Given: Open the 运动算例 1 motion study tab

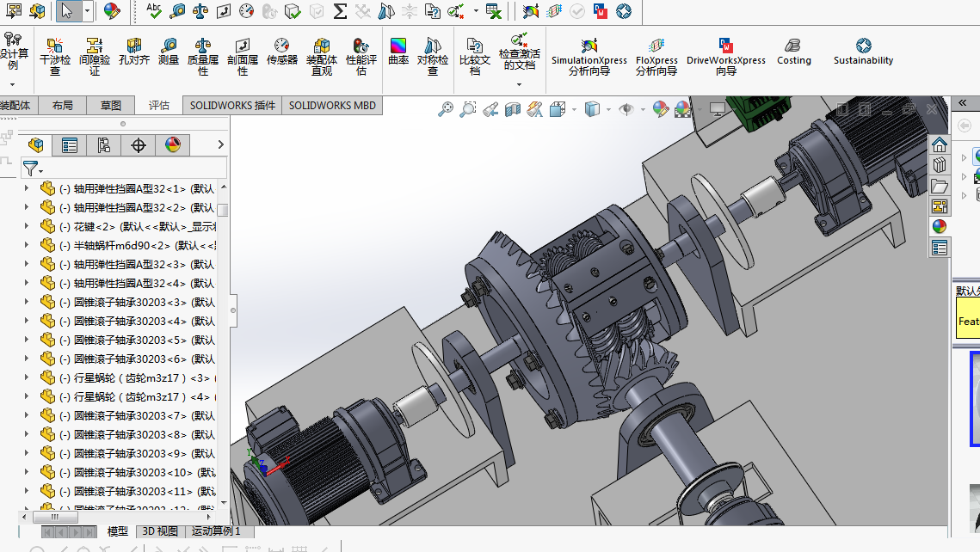Looking at the screenshot, I should 216,531.
